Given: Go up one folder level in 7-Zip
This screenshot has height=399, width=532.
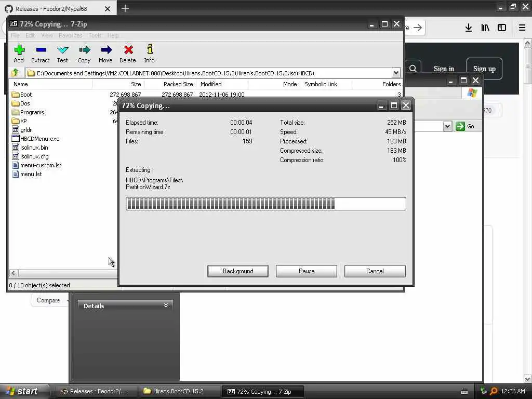Looking at the screenshot, I should (x=15, y=73).
